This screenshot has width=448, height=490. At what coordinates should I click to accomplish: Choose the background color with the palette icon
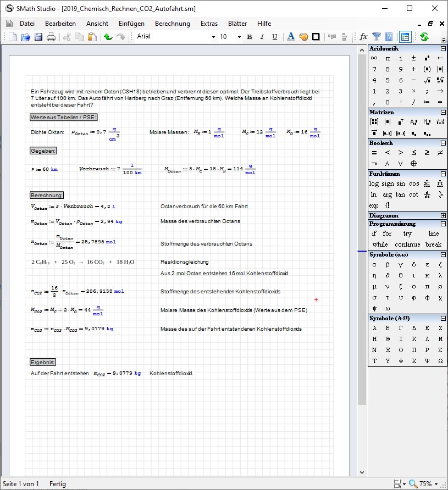click(303, 37)
